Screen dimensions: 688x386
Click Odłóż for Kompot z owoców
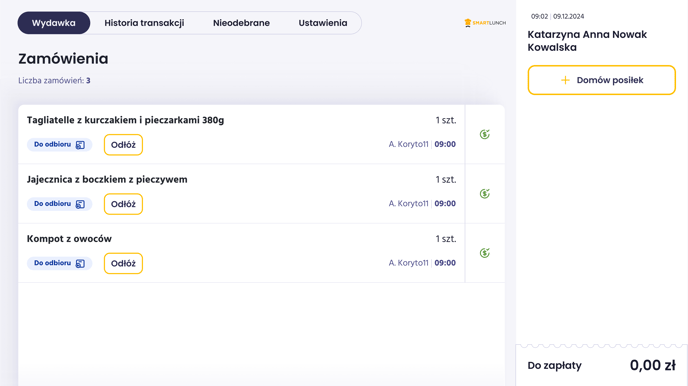pos(123,263)
